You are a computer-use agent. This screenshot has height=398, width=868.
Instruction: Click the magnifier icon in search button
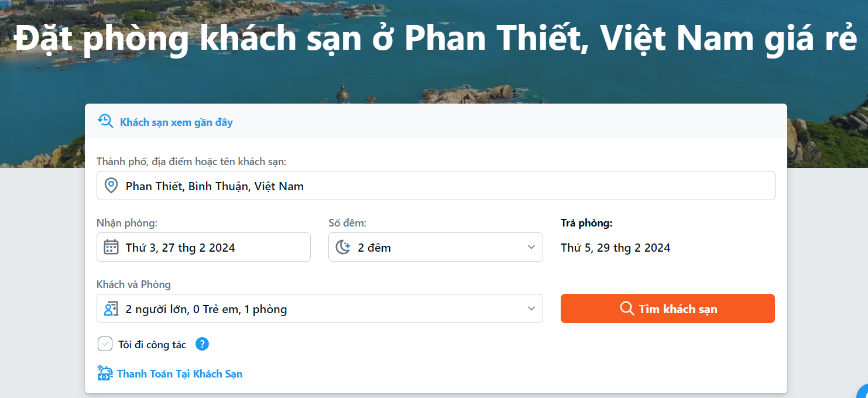627,308
